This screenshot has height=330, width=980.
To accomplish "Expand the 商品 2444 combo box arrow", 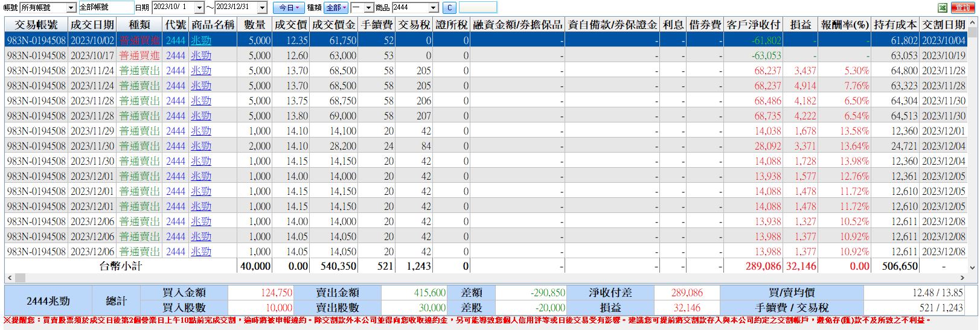I will click(434, 8).
